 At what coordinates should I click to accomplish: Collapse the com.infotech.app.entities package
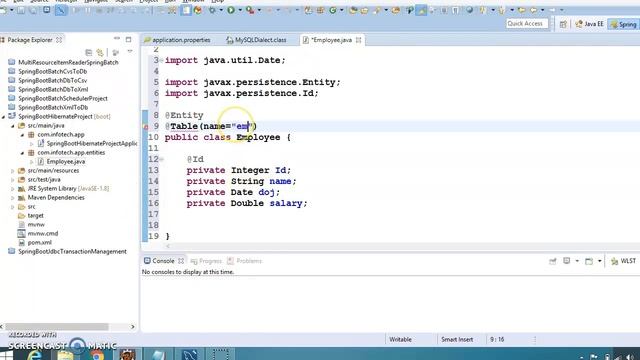pos(22,153)
